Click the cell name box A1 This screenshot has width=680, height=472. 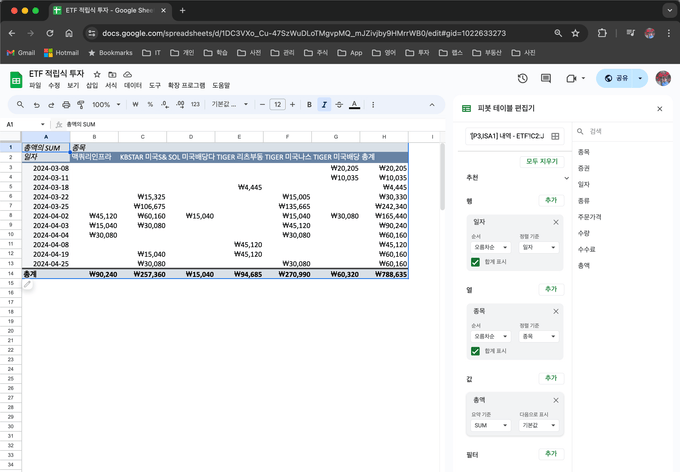[x=25, y=125]
